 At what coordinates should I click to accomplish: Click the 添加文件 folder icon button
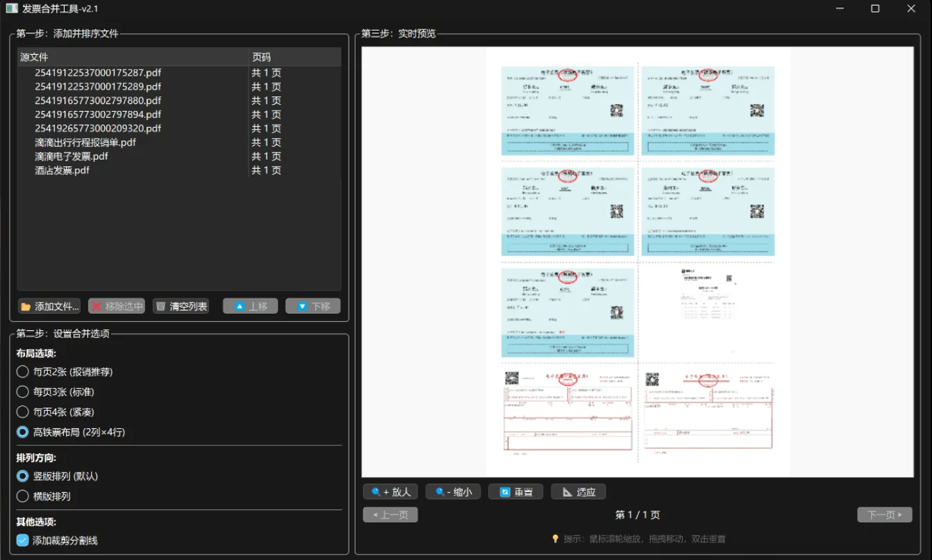click(49, 306)
